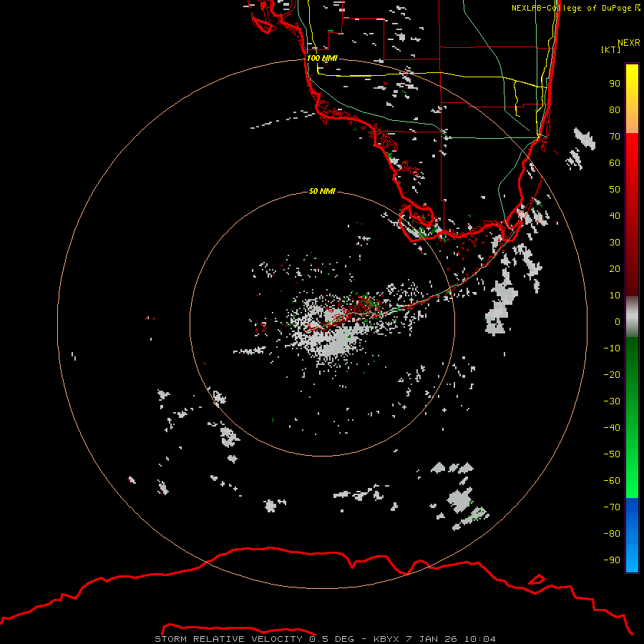This screenshot has width=644, height=644.
Task: Click the "7 JAN 26 10:04" timestamp
Action: pyautogui.click(x=451, y=639)
